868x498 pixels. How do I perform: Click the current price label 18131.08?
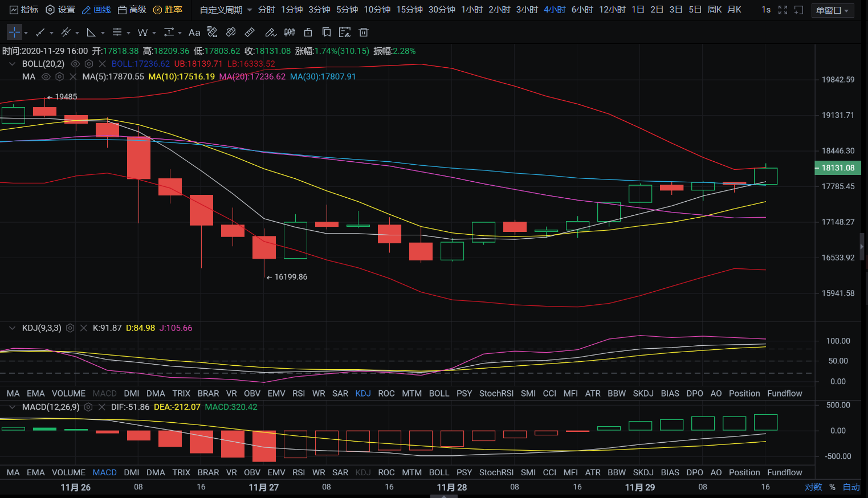coord(838,168)
